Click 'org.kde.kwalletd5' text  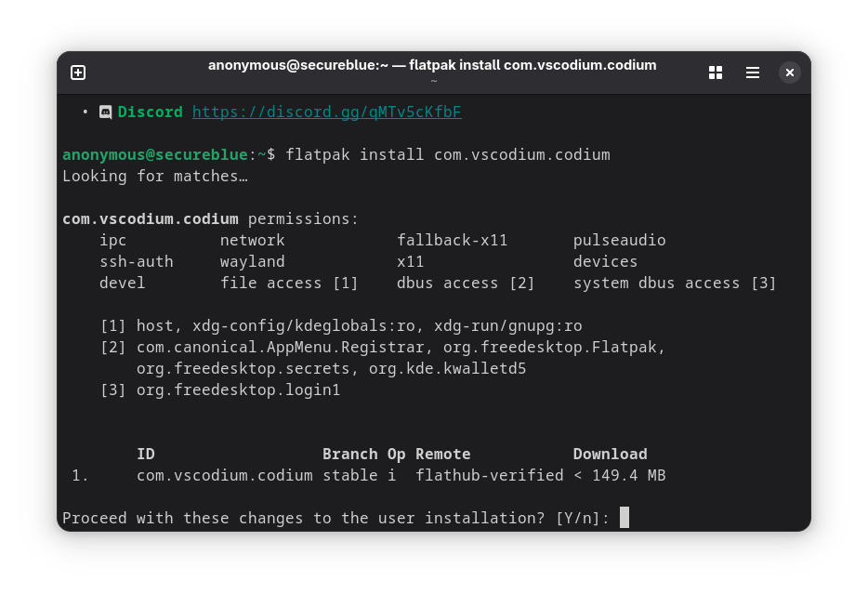(447, 369)
